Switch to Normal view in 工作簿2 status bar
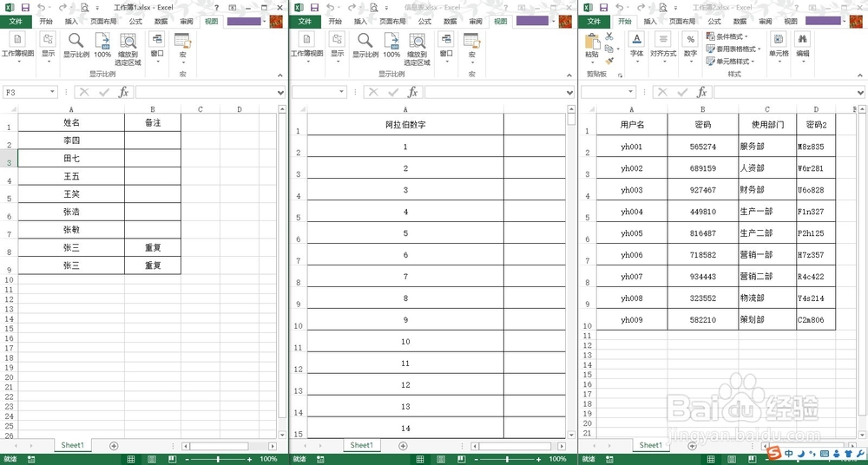Screen dimensions: 868x465 click(709, 459)
